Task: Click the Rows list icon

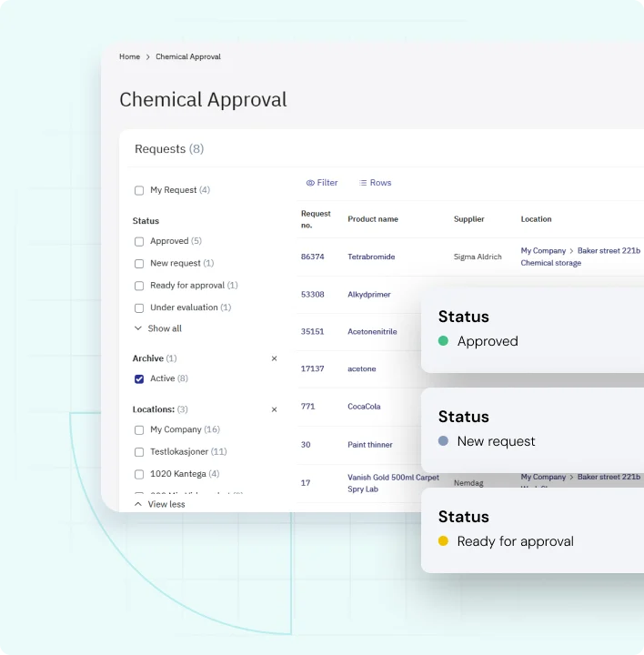Action: tap(363, 183)
